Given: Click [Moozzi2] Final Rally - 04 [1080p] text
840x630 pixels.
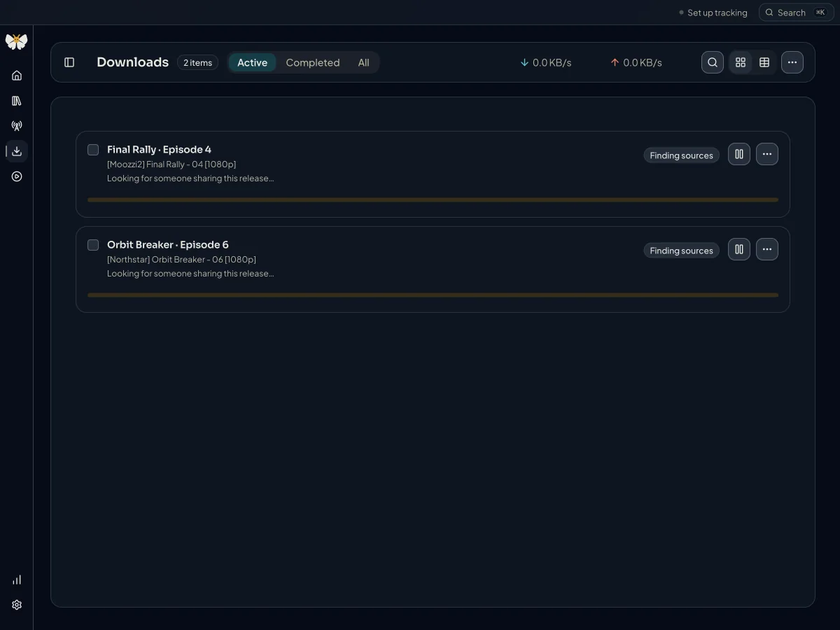Looking at the screenshot, I should (x=171, y=164).
